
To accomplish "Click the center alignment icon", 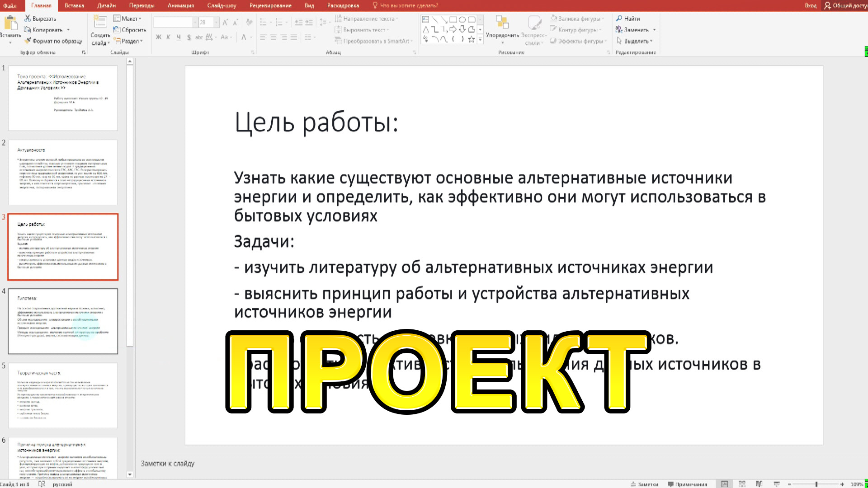I will 274,38.
